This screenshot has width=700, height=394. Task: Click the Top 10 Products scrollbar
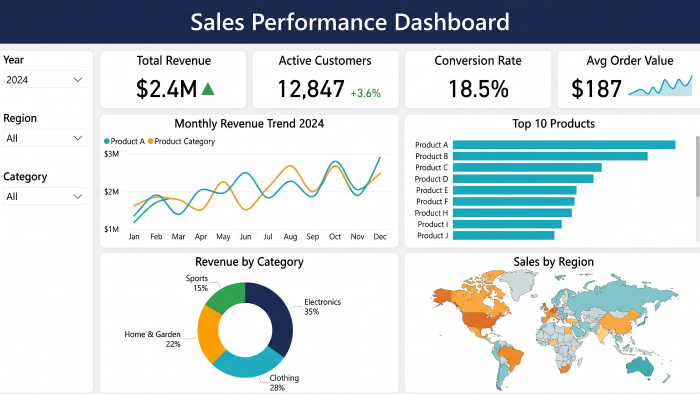pos(698,166)
